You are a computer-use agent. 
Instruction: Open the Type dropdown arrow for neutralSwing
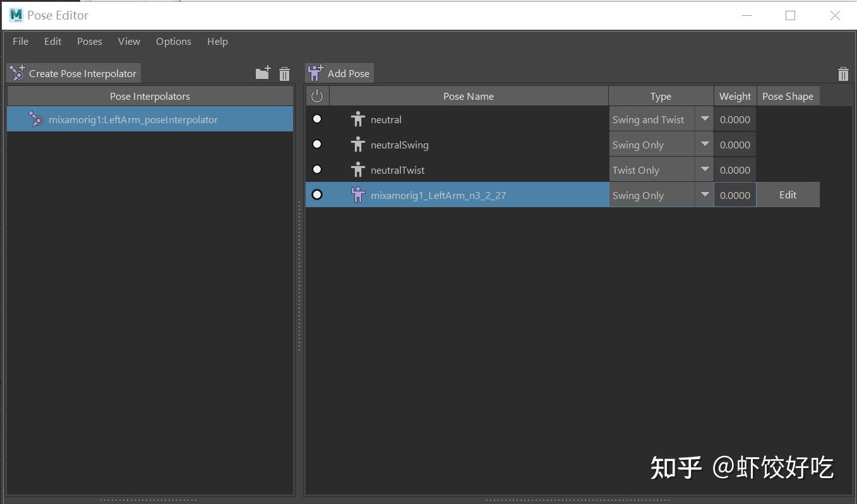705,144
